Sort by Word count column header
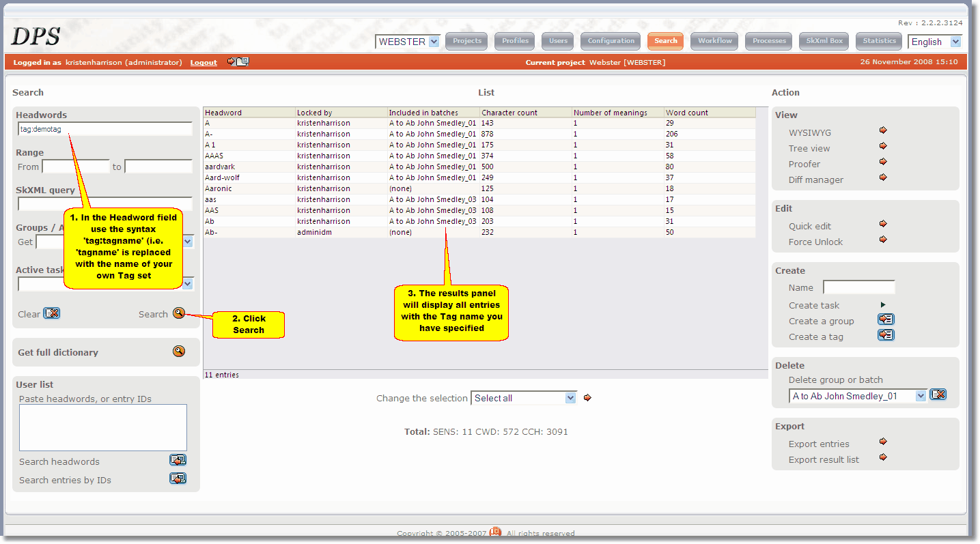The image size is (980, 544). [710, 113]
